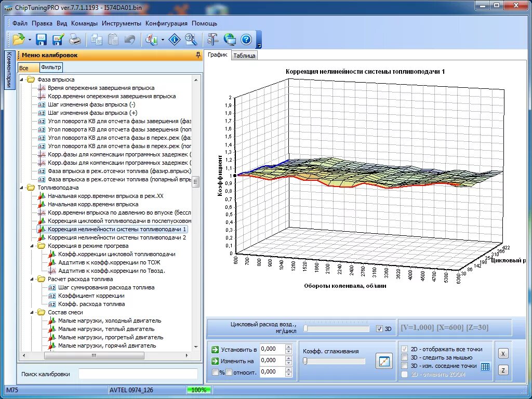Click the Поиск калибровки search field
Image resolution: width=532 pixels, height=399 pixels.
(x=138, y=374)
